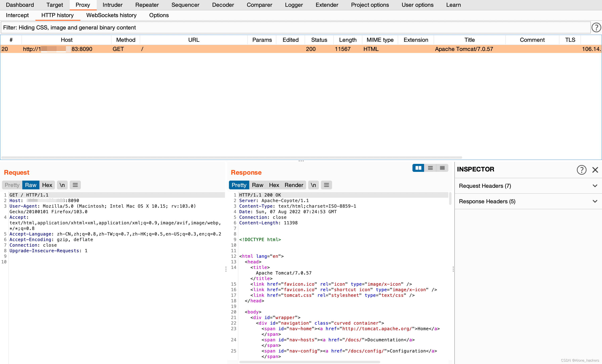Toggle non-printable chars in Response pane
The width and height of the screenshot is (602, 364).
313,185
